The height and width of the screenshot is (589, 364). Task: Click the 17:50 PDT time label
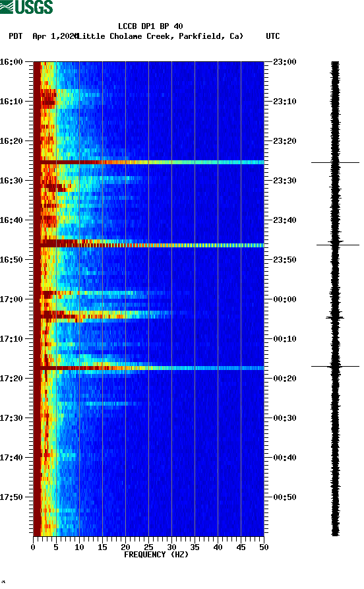pyautogui.click(x=11, y=497)
